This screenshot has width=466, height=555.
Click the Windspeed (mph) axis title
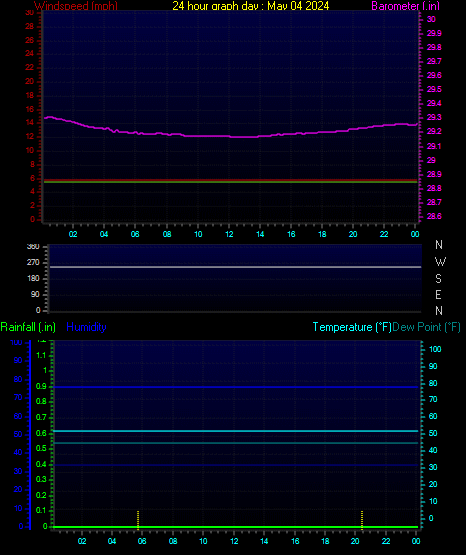click(76, 6)
